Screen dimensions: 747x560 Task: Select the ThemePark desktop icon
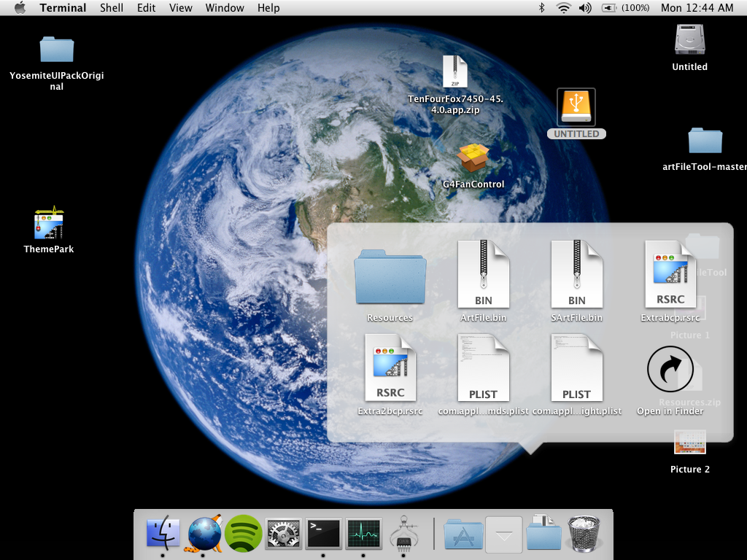tap(49, 224)
